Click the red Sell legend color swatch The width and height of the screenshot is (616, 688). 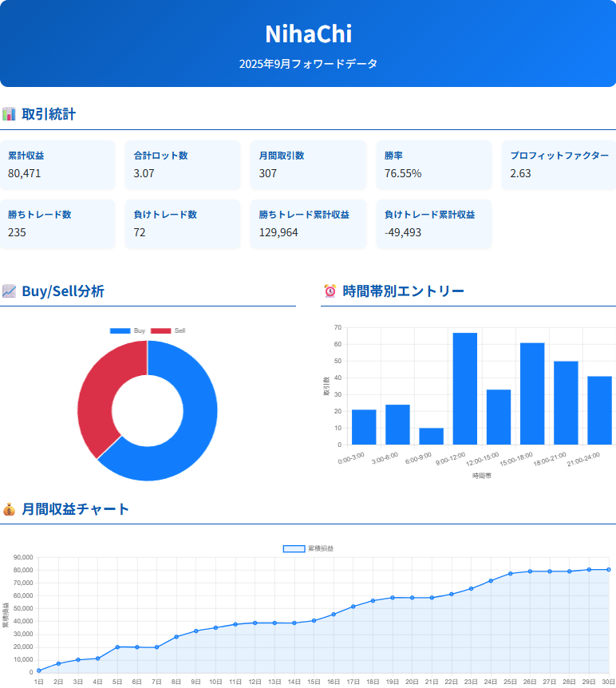160,330
